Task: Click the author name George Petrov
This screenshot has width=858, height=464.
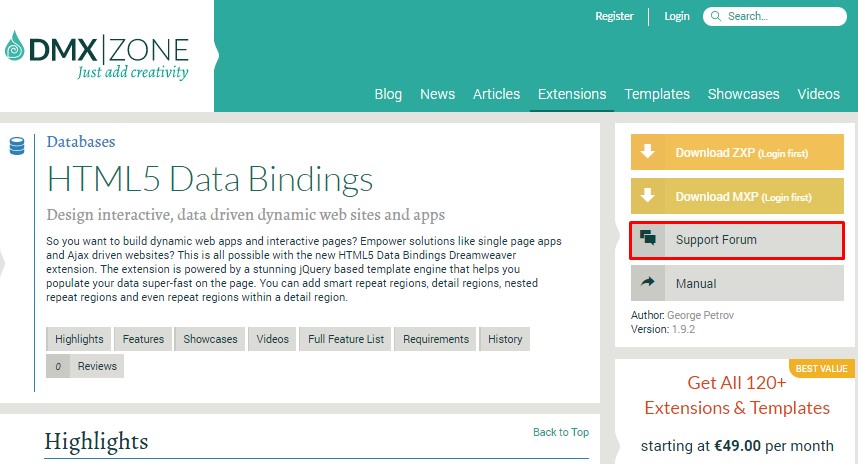Action: tap(700, 315)
